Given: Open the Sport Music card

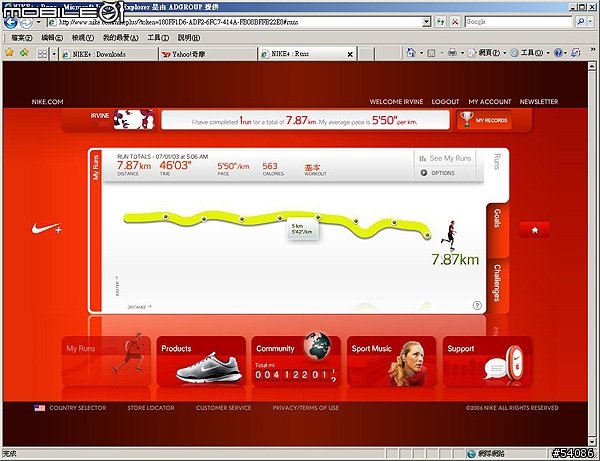Looking at the screenshot, I should pos(391,361).
